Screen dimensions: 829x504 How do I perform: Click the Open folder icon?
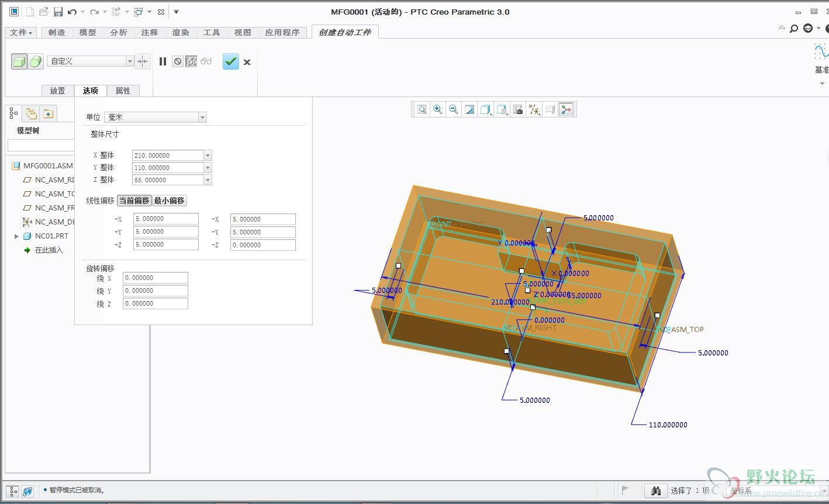point(44,12)
